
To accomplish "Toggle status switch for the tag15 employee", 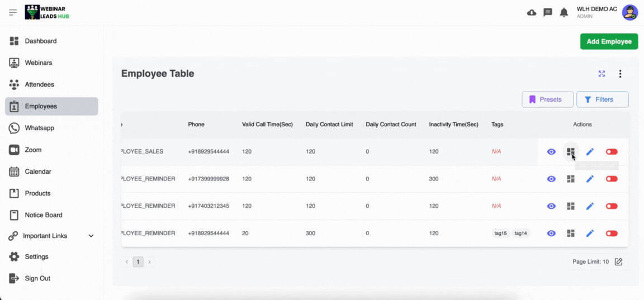I will click(612, 234).
